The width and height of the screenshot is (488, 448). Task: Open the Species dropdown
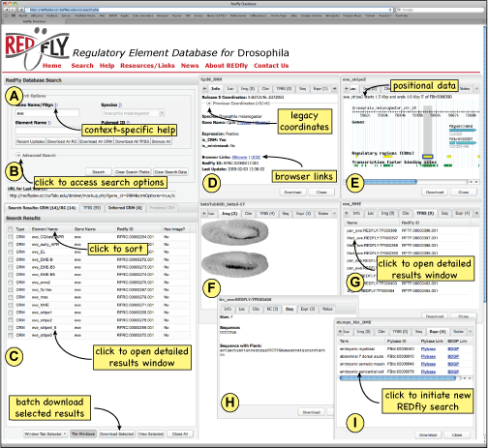133,113
